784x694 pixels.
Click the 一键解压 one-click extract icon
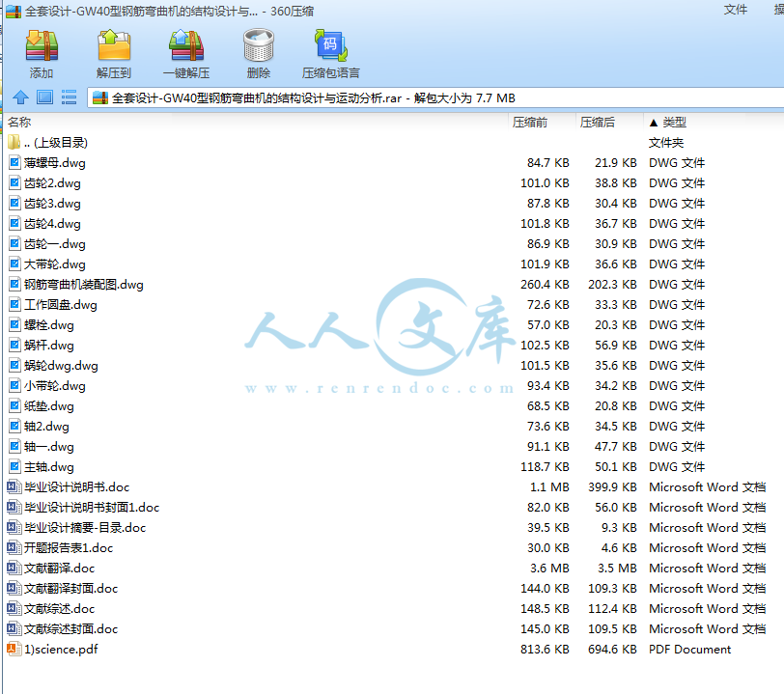click(x=186, y=45)
